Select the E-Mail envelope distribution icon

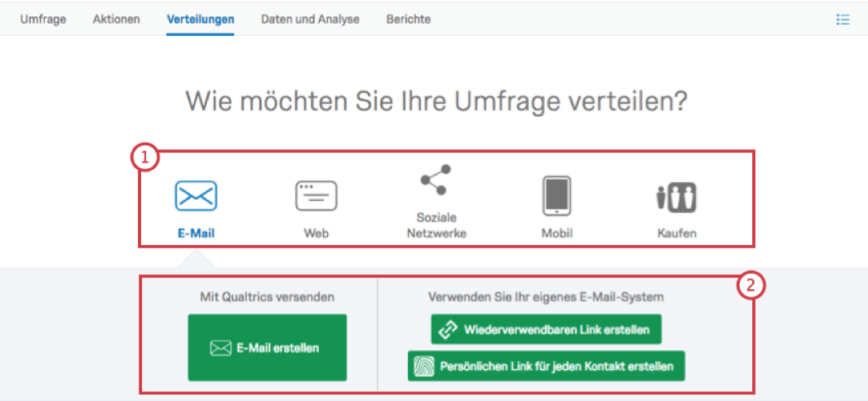(x=196, y=196)
